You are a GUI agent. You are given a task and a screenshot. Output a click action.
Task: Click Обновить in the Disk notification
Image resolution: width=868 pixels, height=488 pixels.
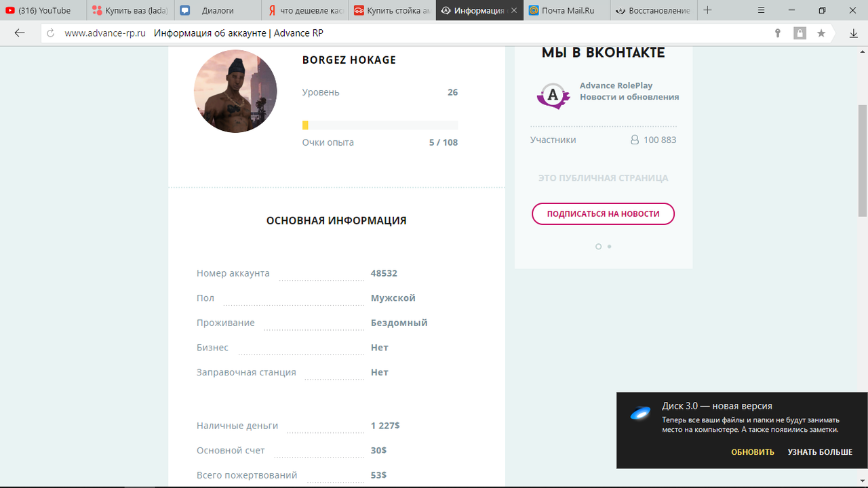(x=753, y=452)
